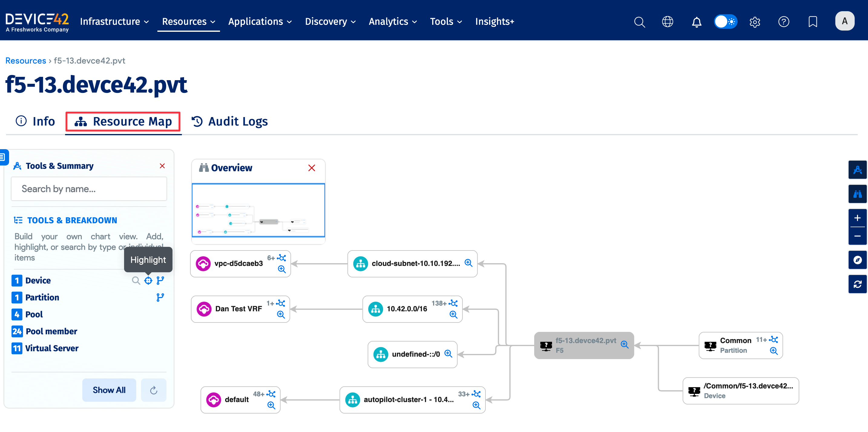Click the global search magnifier in top bar
This screenshot has height=432, width=868.
tap(639, 21)
